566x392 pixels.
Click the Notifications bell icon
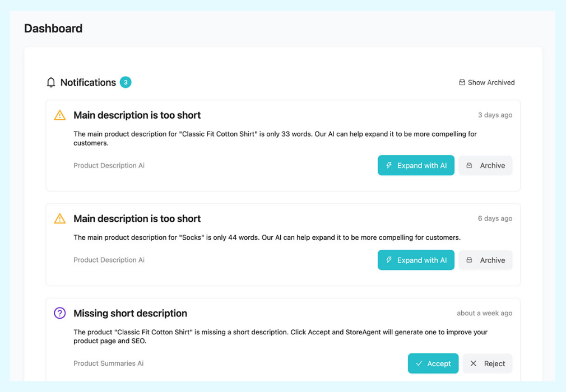pyautogui.click(x=51, y=82)
